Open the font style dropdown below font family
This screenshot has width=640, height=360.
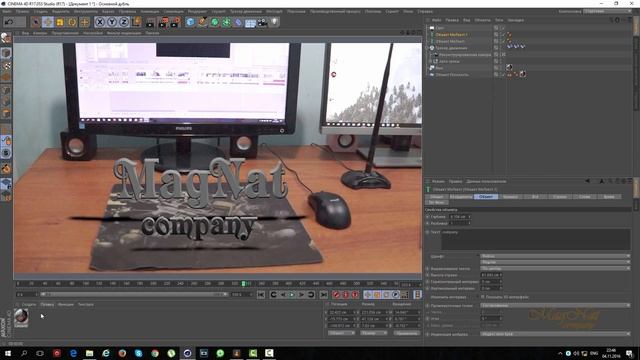[555, 262]
